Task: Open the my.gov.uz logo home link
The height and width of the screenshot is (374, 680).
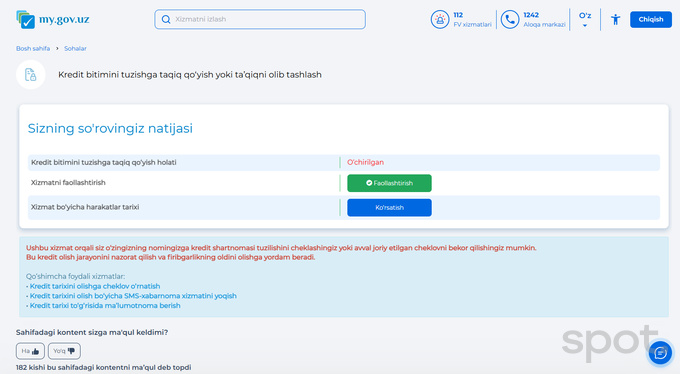Action: click(53, 20)
